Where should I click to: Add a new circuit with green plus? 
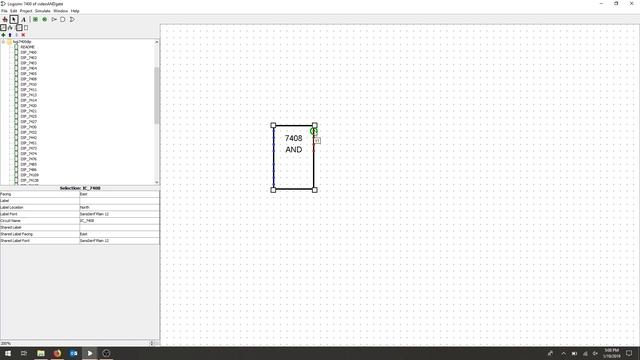tap(3, 35)
